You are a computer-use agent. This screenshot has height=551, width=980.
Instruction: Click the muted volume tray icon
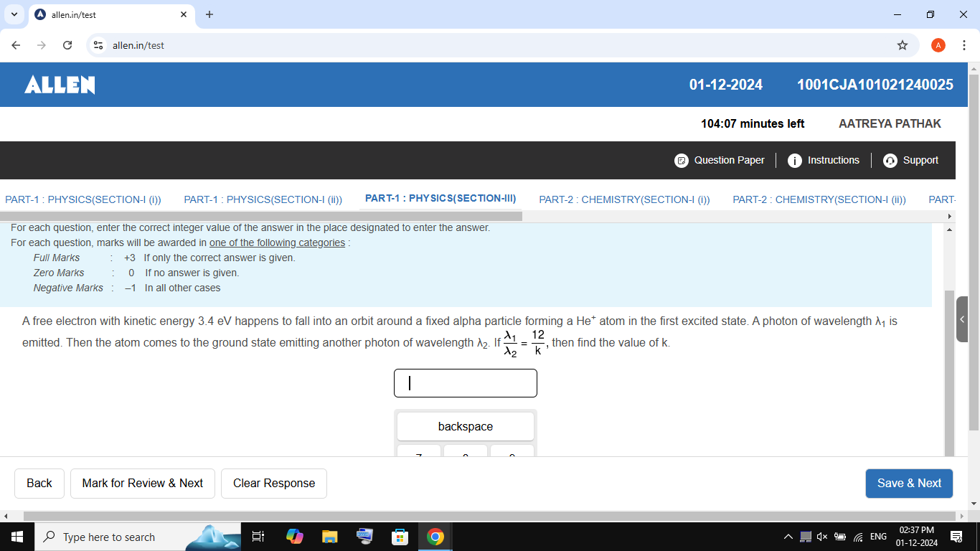[822, 537]
